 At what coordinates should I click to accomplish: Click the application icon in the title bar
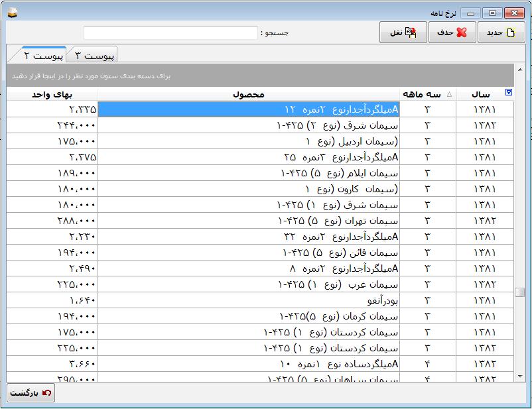pos(13,13)
